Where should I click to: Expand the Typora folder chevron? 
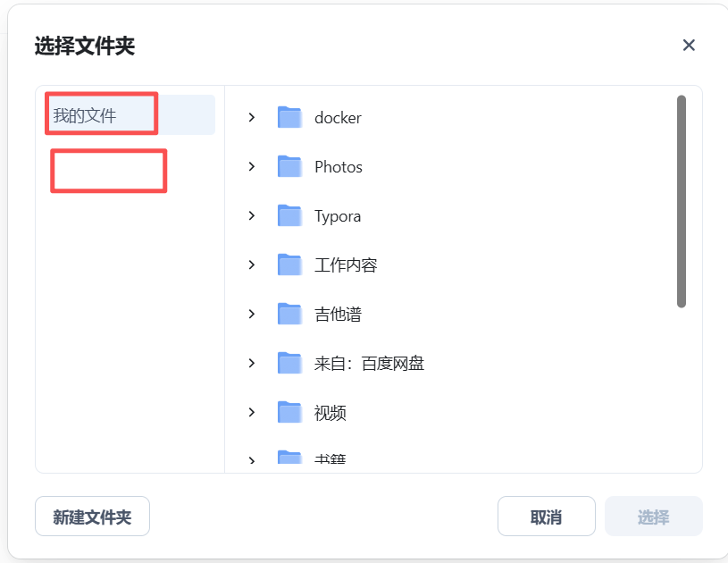coord(252,215)
